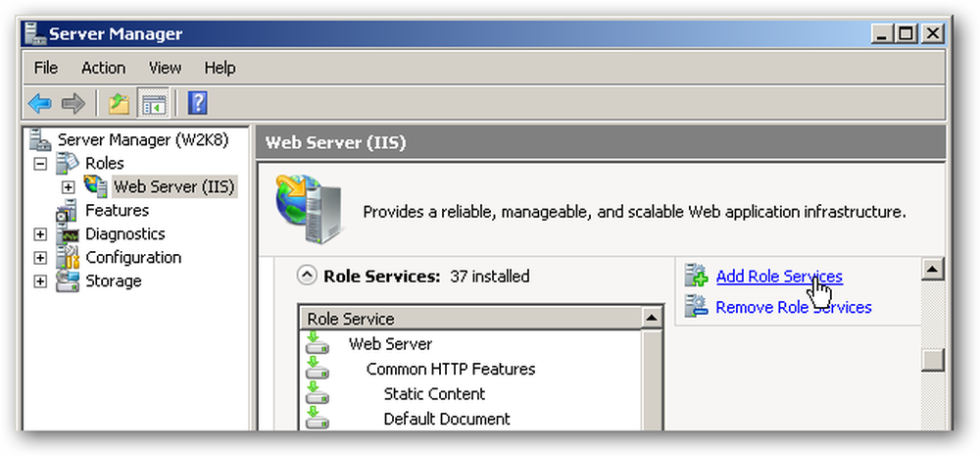
Task: Click the Forward arrow toolbar icon
Action: point(73,103)
